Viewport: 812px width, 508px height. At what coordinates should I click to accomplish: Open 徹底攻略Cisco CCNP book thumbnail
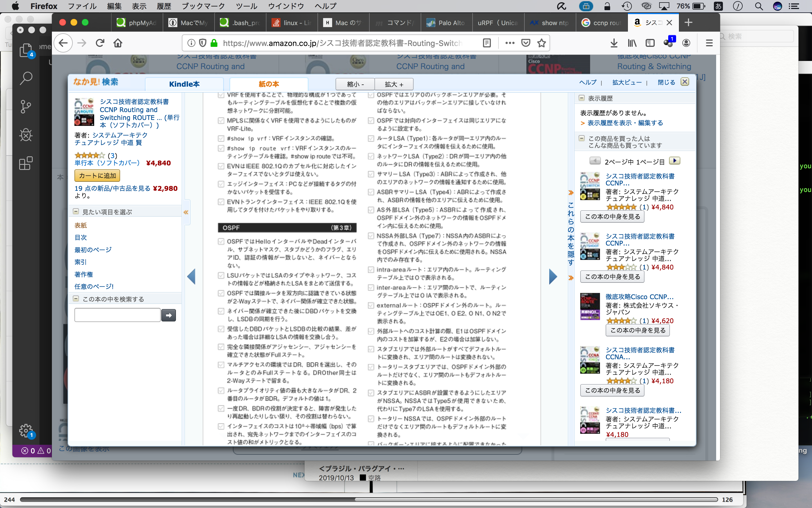(590, 306)
